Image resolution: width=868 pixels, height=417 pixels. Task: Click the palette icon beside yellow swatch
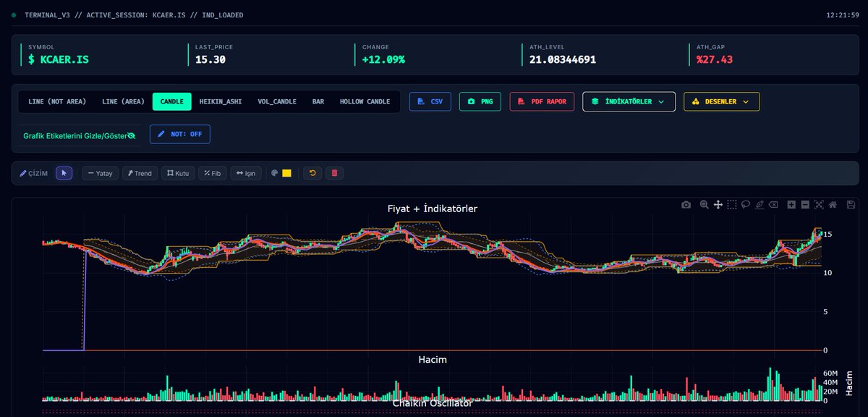coord(275,173)
